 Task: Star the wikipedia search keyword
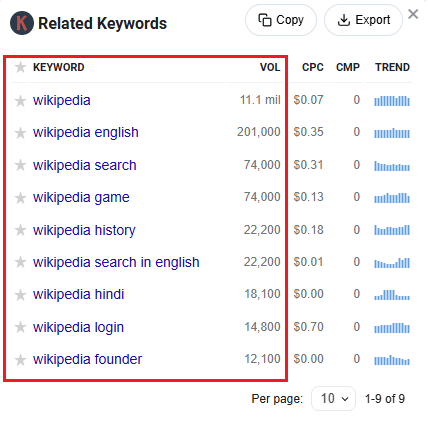coord(20,165)
